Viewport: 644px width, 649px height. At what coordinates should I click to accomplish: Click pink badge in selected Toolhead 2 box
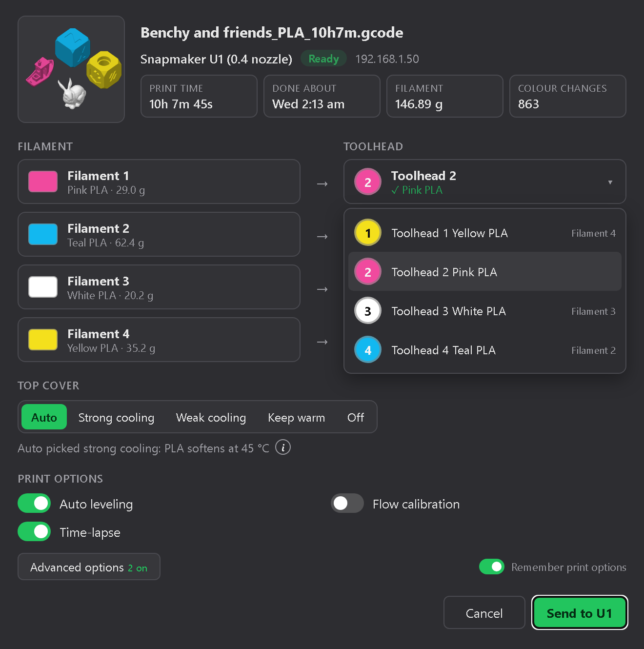point(368,182)
